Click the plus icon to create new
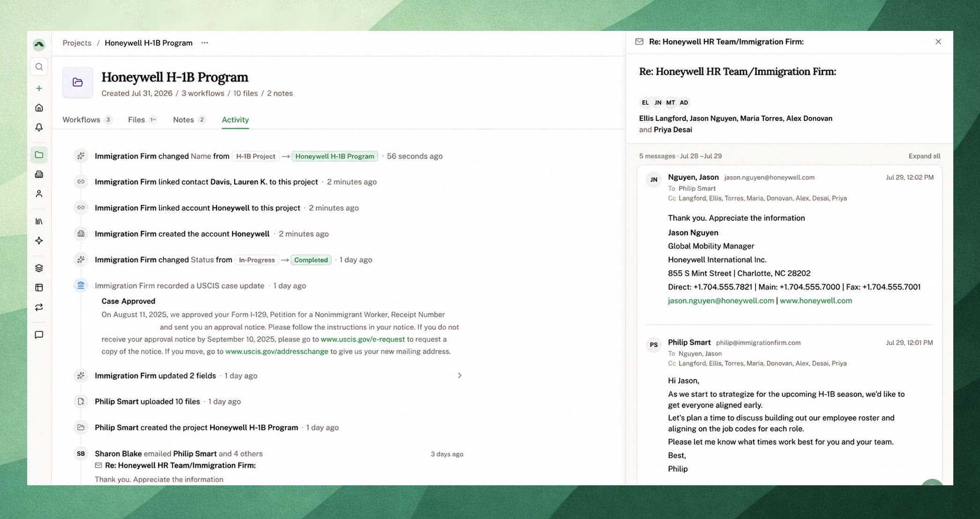The image size is (980, 519). (x=39, y=89)
